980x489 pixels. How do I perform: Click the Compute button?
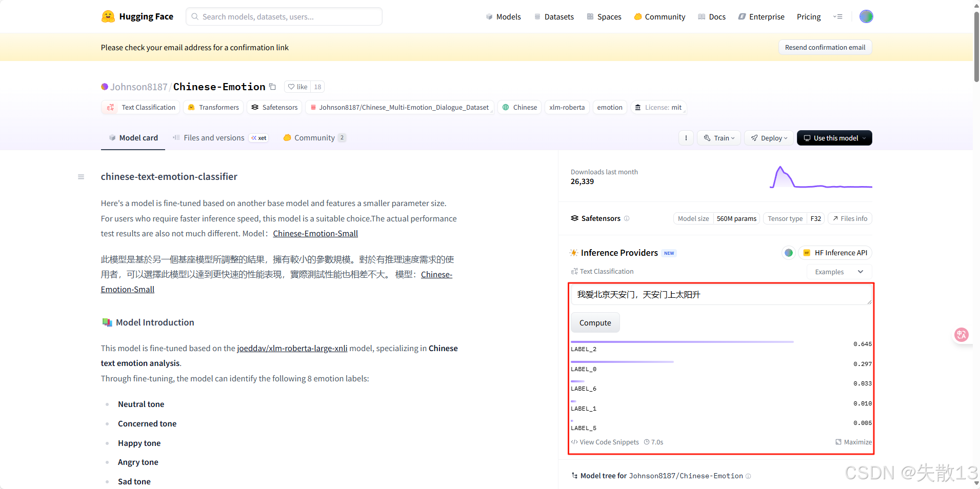[x=595, y=323]
